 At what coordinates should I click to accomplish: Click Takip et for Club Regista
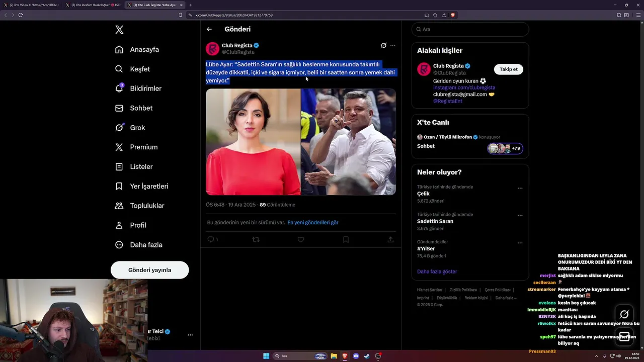(x=508, y=69)
